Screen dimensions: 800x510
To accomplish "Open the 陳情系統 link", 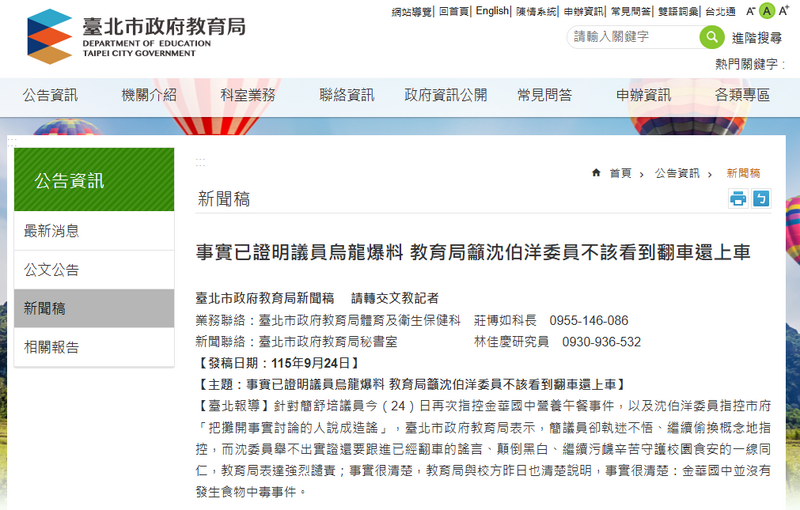I will click(536, 11).
